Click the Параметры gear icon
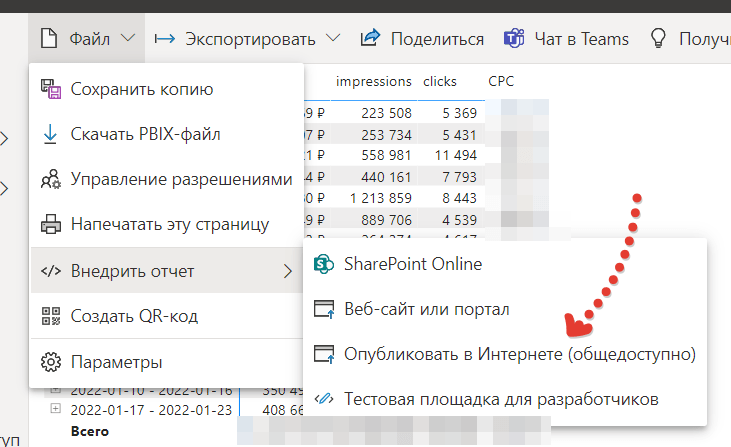This screenshot has height=447, width=731. (49, 362)
